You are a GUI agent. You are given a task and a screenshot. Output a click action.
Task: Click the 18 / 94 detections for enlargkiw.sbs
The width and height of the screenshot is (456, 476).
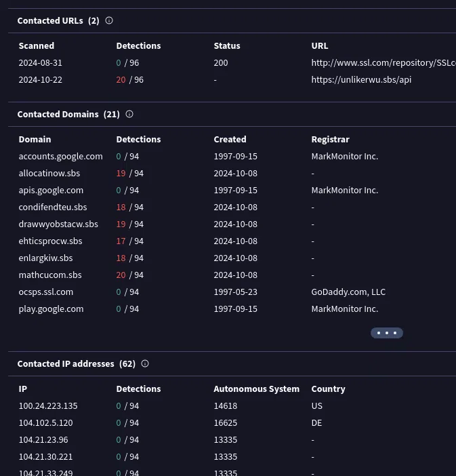(x=130, y=258)
